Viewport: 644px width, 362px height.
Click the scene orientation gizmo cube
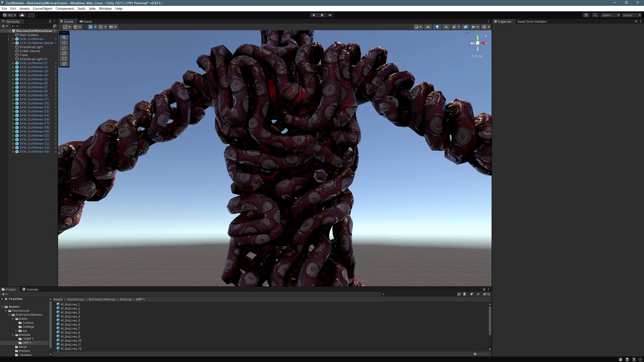click(x=478, y=43)
